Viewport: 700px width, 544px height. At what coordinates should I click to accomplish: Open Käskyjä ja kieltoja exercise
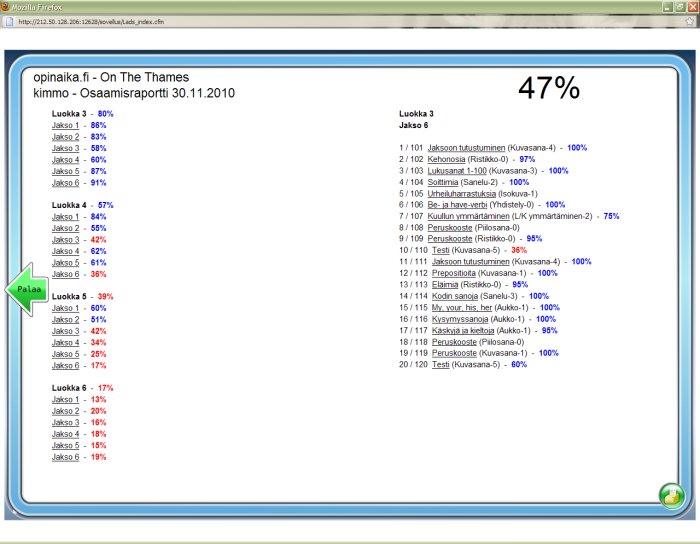click(463, 331)
